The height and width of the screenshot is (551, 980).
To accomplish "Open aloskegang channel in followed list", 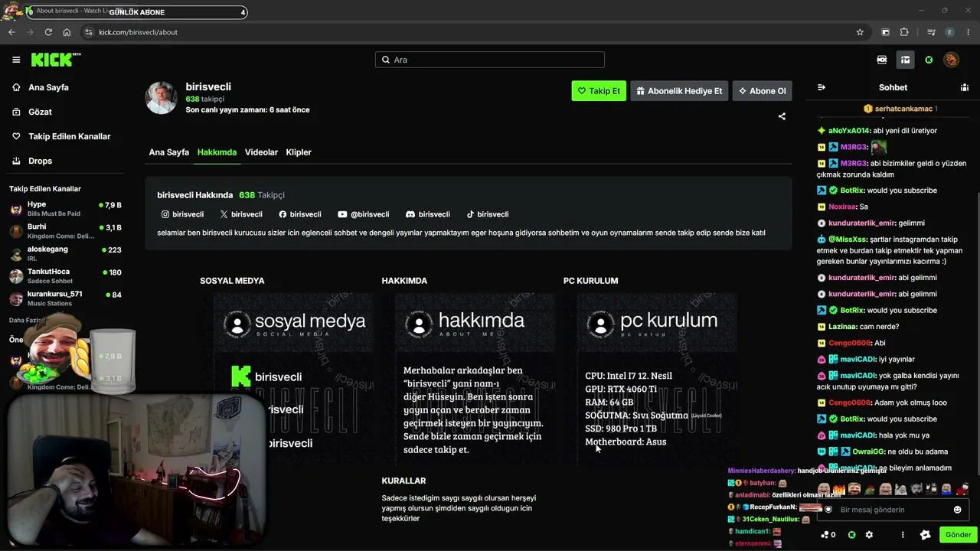I will (x=66, y=253).
